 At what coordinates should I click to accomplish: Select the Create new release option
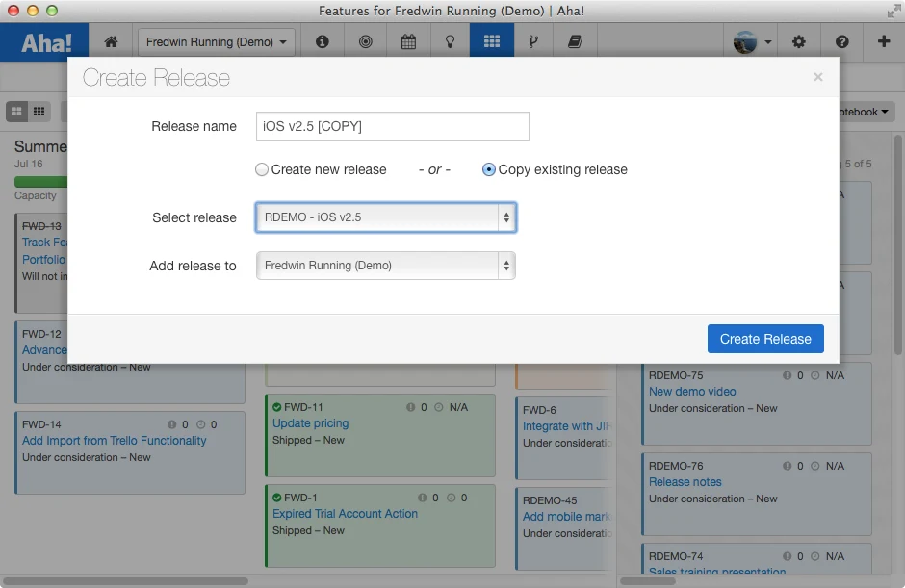pos(262,169)
